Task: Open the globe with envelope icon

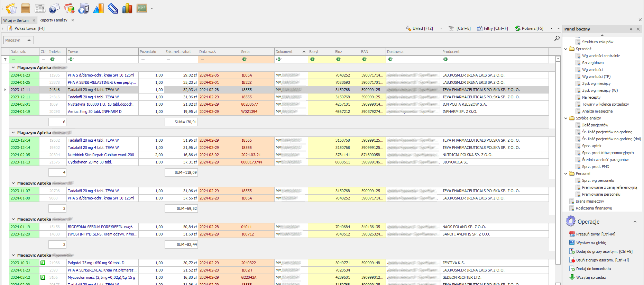Action: click(x=55, y=8)
